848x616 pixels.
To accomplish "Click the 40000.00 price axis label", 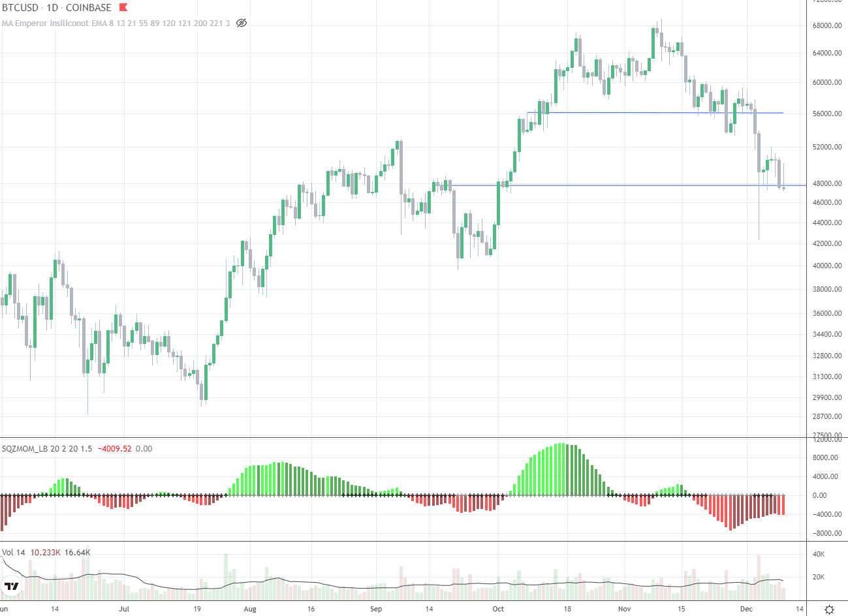I will 827,266.
